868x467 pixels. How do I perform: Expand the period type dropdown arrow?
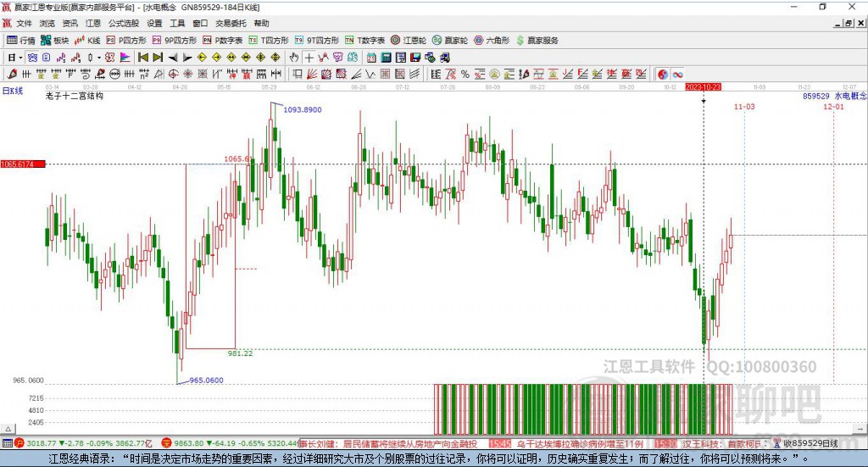point(20,58)
